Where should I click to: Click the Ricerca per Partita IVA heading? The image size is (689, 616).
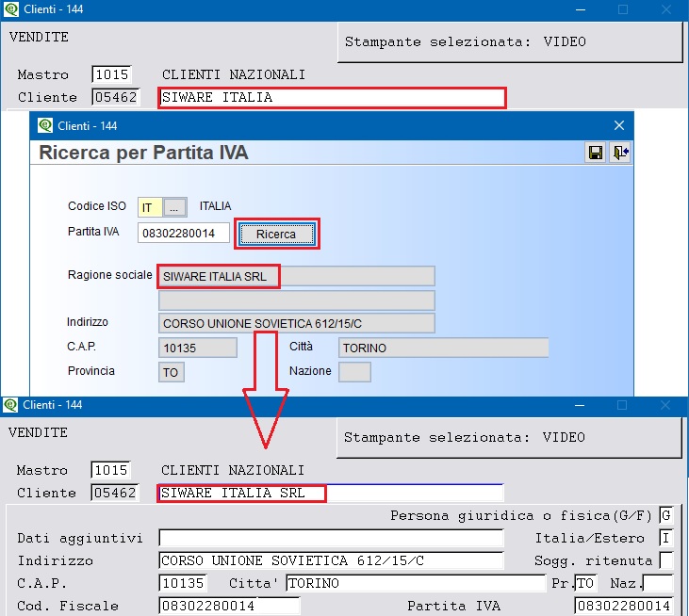click(143, 153)
